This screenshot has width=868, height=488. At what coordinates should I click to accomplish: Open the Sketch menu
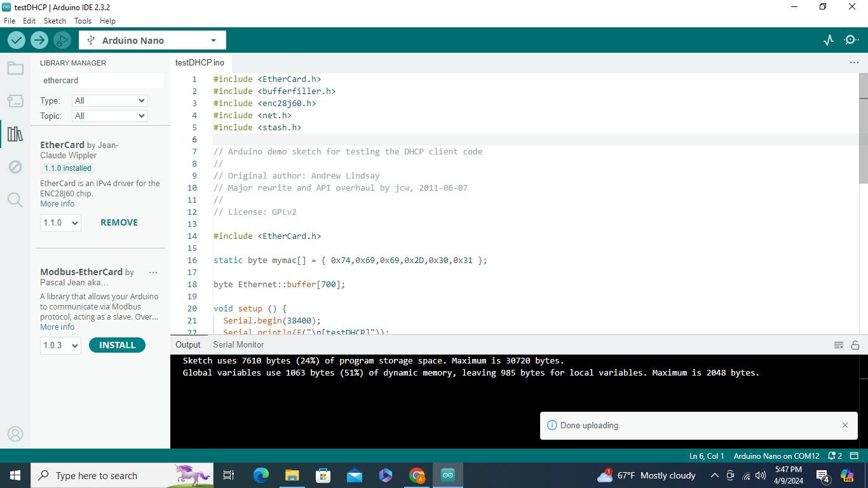[55, 20]
